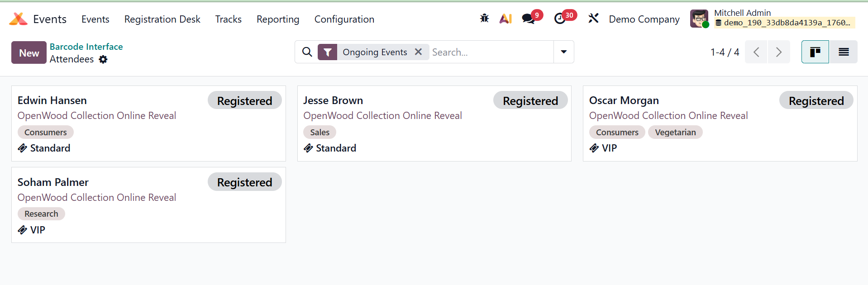Click the Attendees gear settings icon
The height and width of the screenshot is (285, 868).
(103, 59)
